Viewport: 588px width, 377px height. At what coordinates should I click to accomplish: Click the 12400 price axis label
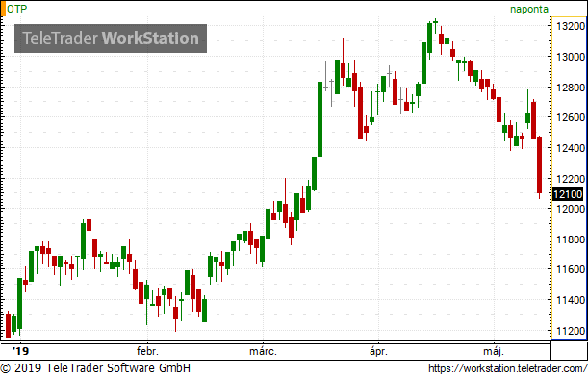(x=571, y=148)
